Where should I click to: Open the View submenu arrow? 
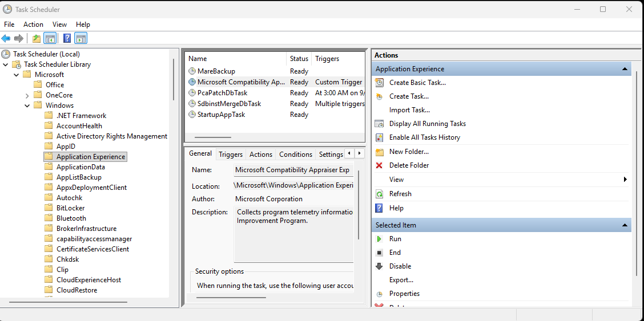[x=625, y=179]
